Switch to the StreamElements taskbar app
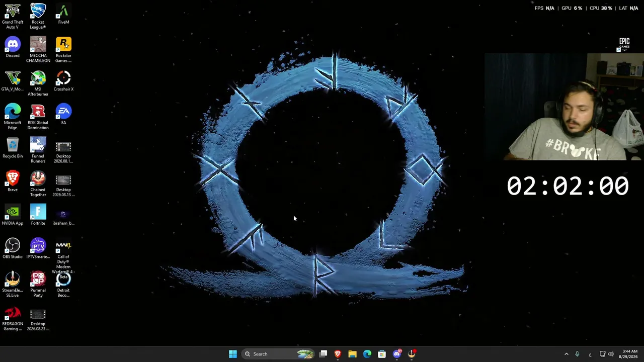Screen dimensions: 644x362 [x=412, y=354]
